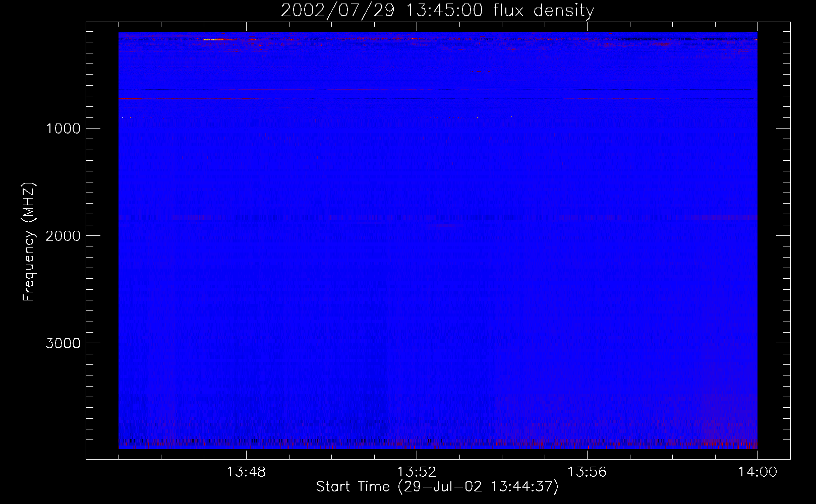Click the plot title '2002/07/29 13:45:00 flux density'
The image size is (816, 504).
(x=437, y=11)
